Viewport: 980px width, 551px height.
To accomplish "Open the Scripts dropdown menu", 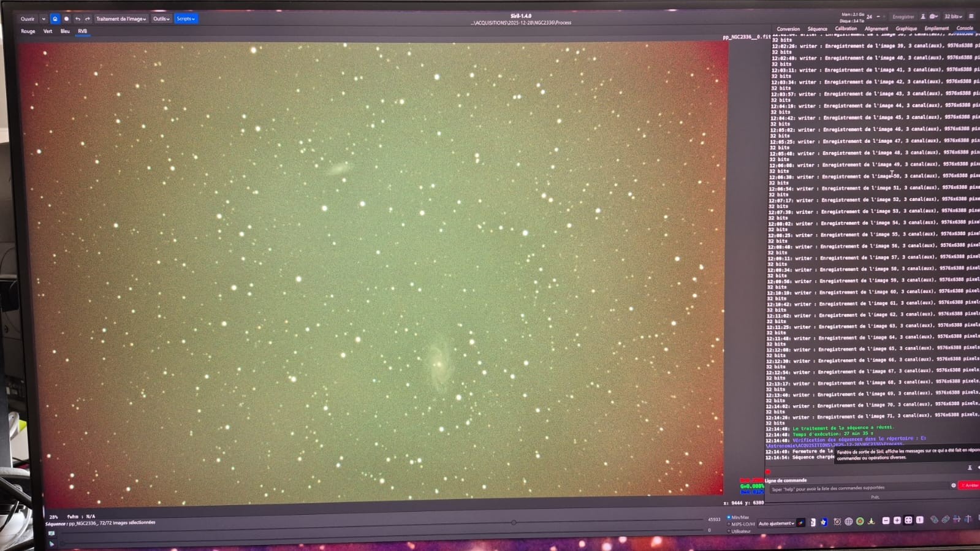I will pos(186,19).
